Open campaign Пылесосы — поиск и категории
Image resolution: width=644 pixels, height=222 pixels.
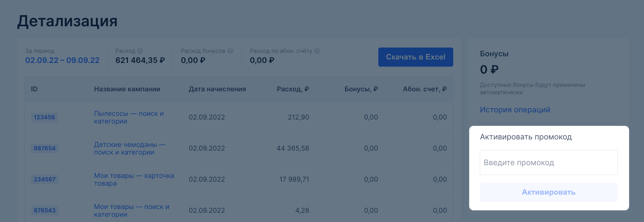[x=129, y=117]
